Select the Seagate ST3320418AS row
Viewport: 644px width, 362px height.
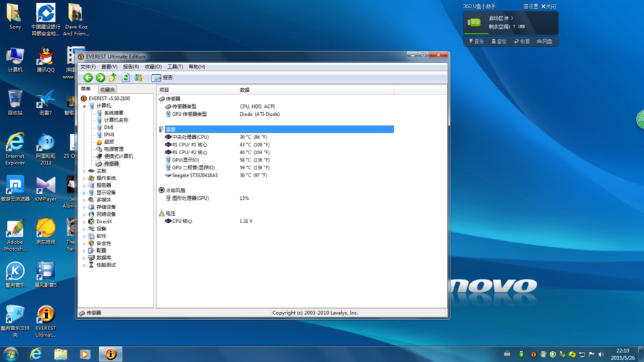[195, 175]
